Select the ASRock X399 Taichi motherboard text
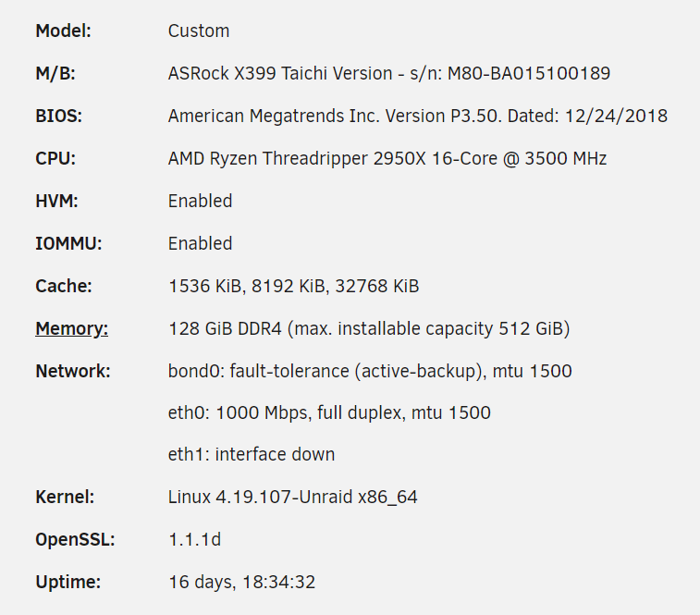The width and height of the screenshot is (700, 615). (280, 73)
